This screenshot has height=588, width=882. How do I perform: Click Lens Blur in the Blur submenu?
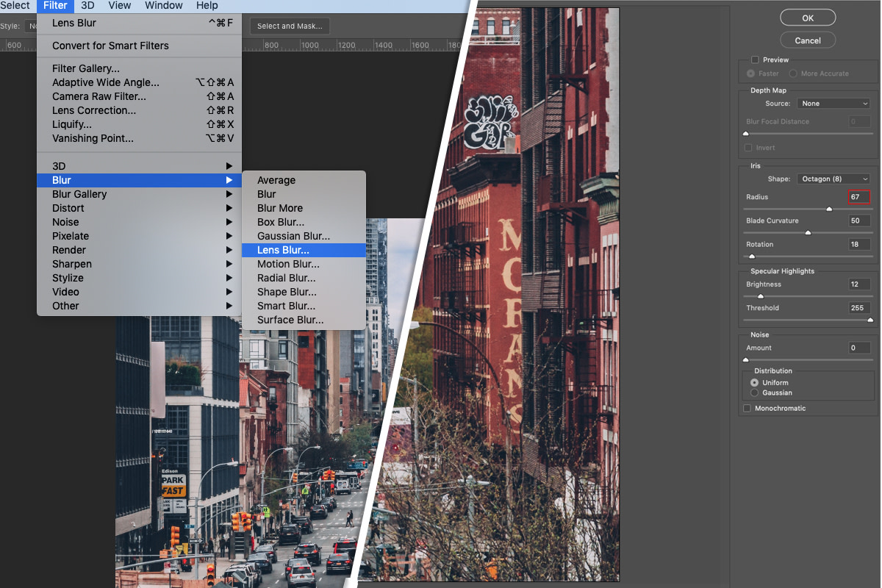(x=304, y=250)
